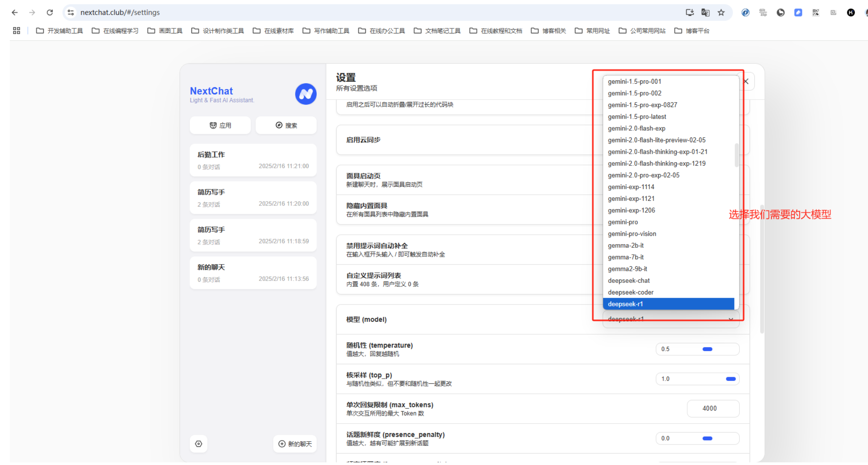
Task: Choose gemini-2.0-flash-exp from the dropdown list
Action: click(636, 128)
